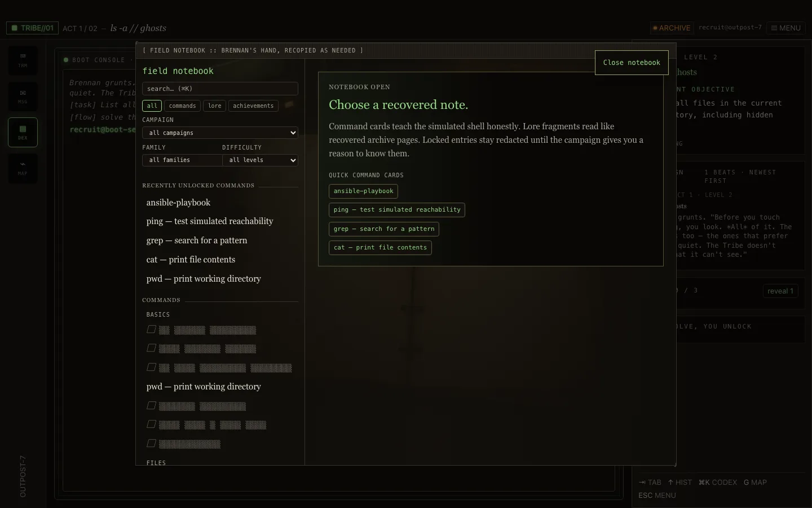Click the '⌘K CODEX' shortcut hint
Viewport: 812px width, 508px height.
pos(717,483)
